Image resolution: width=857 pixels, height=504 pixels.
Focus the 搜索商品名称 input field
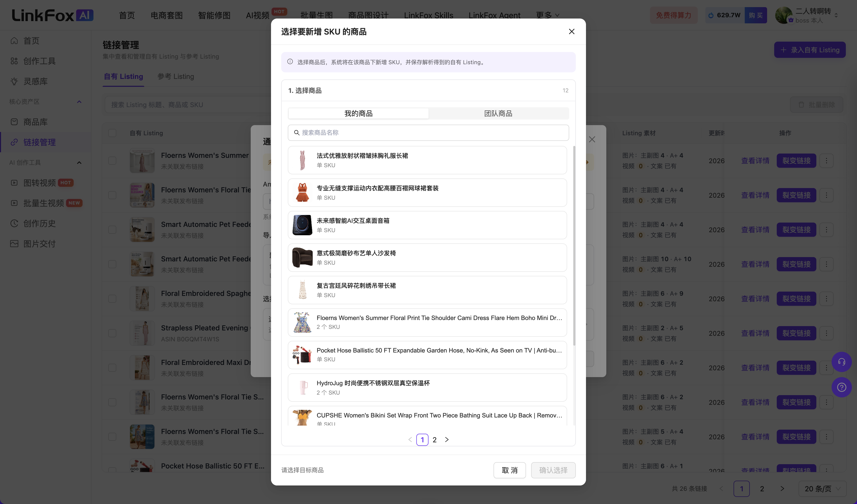(428, 132)
